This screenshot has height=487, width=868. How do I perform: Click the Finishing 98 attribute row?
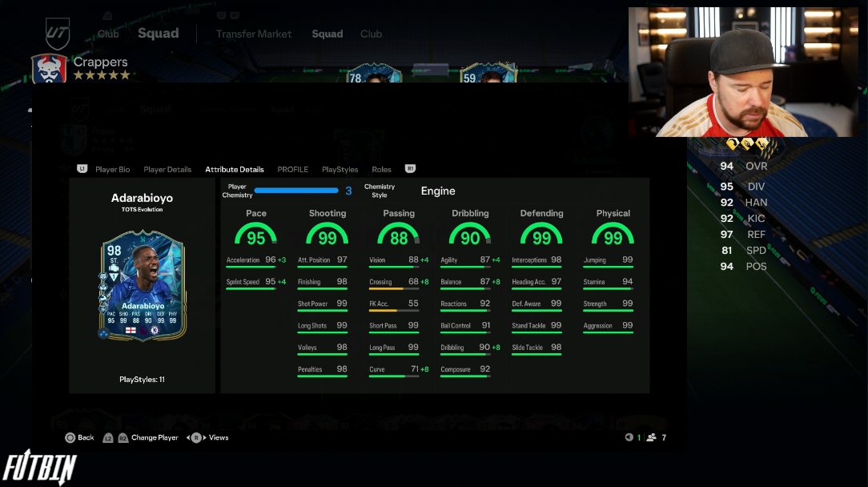coord(322,283)
